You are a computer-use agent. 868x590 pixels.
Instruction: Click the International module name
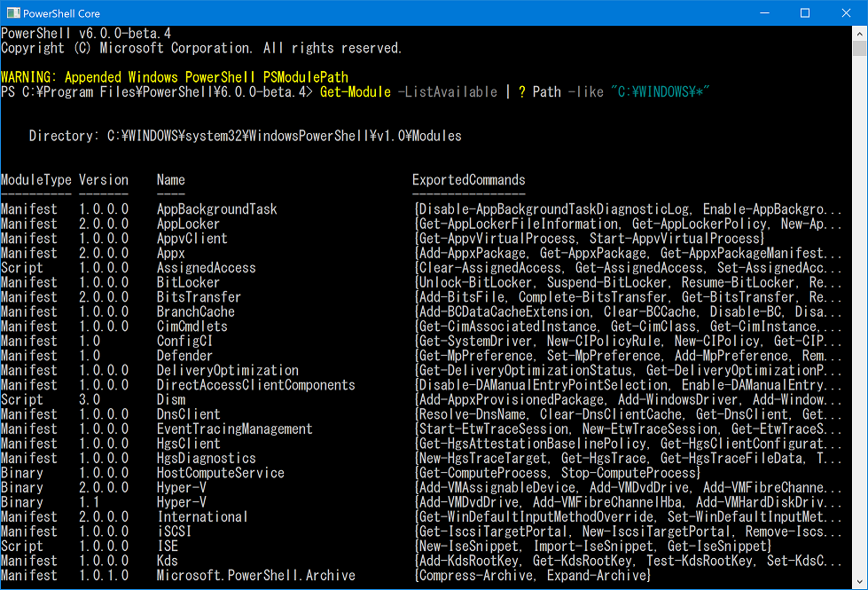[202, 517]
